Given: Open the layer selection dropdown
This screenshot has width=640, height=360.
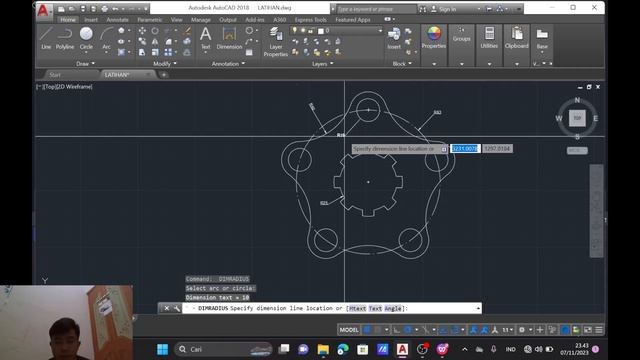Looking at the screenshot, I should 380,31.
